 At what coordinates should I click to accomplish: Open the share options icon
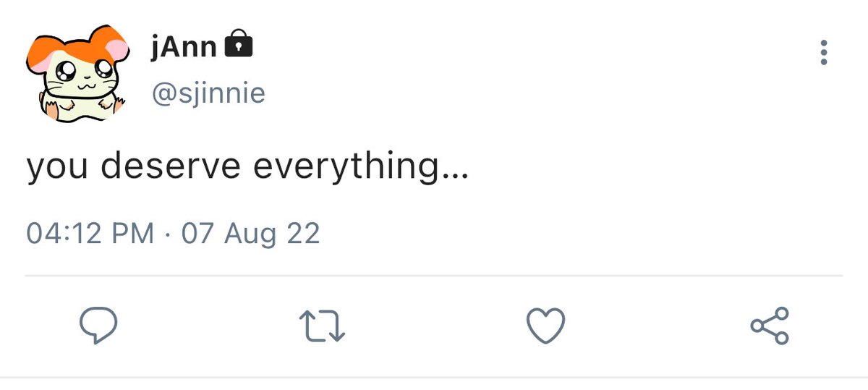tap(770, 326)
